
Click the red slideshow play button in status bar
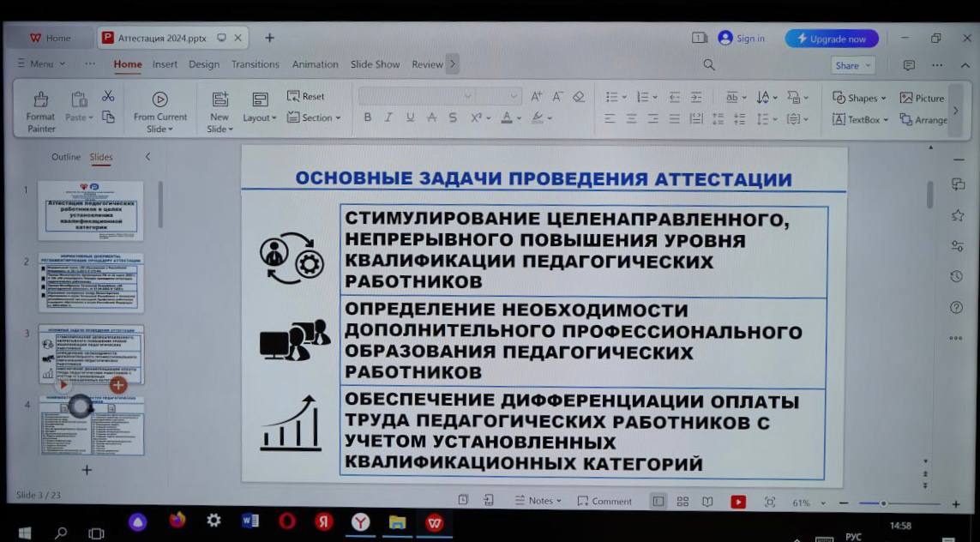738,502
